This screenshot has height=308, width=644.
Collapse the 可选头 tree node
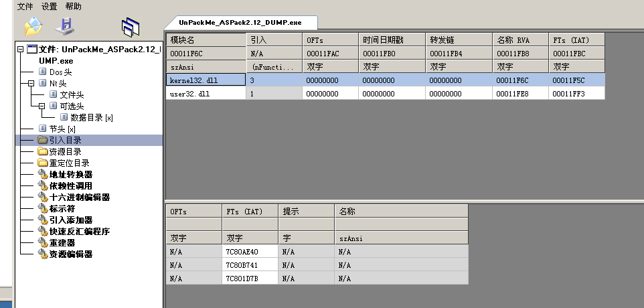click(42, 106)
